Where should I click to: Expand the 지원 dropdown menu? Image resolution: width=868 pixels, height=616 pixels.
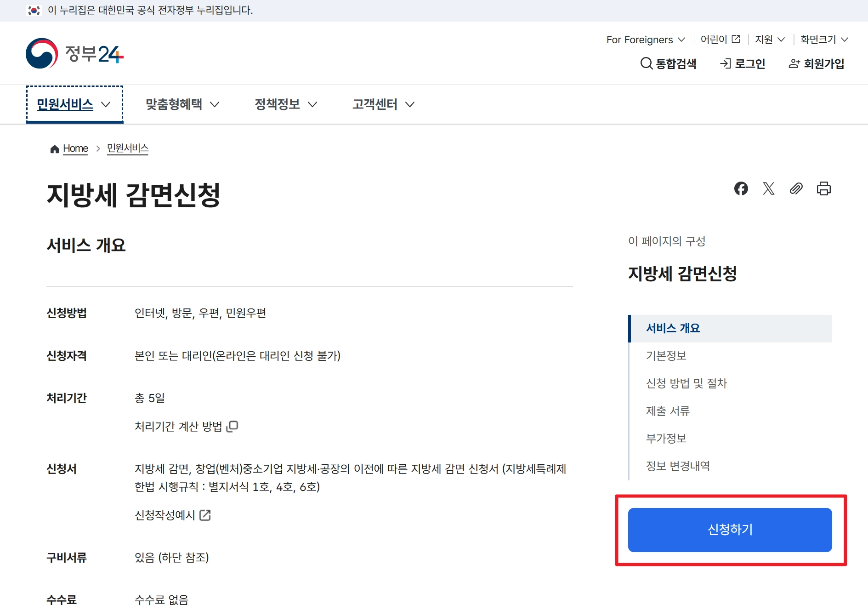pos(768,40)
